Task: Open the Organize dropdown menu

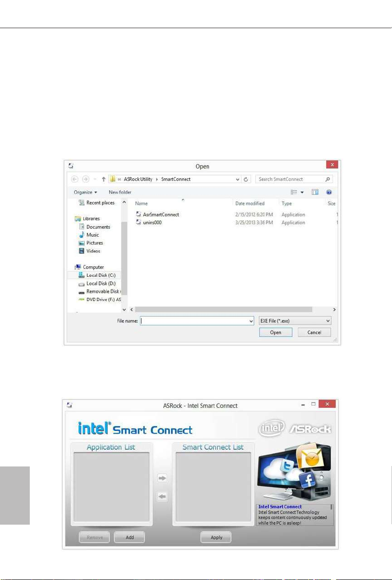Action: click(86, 192)
